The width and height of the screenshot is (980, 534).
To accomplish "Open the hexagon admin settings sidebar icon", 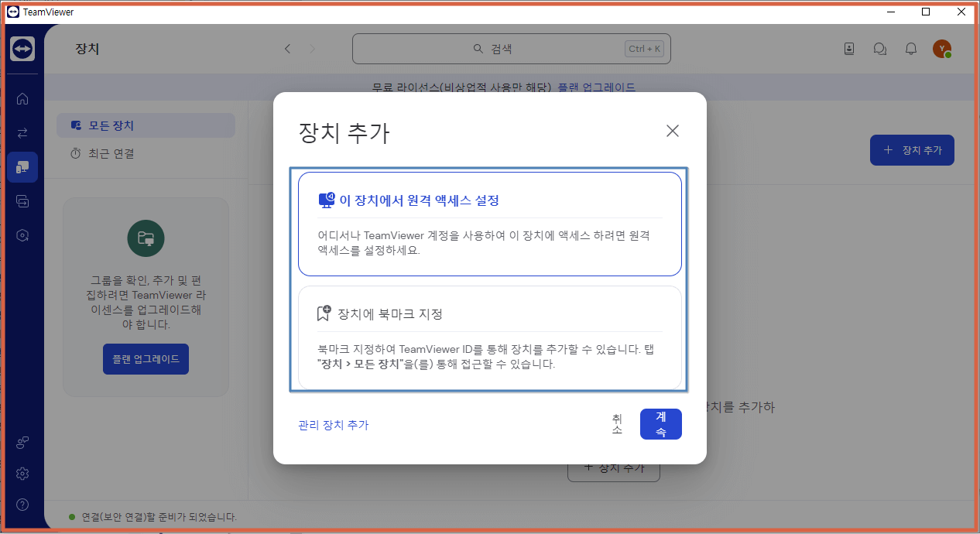I will (22, 235).
